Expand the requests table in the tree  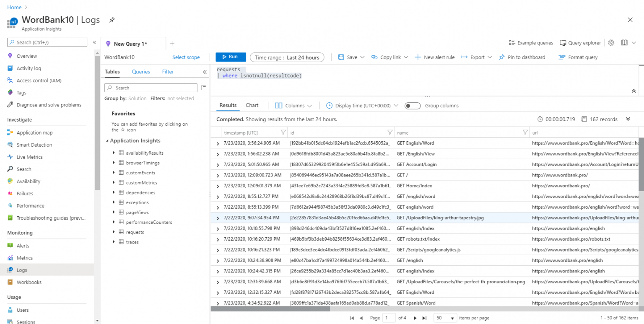pos(114,232)
